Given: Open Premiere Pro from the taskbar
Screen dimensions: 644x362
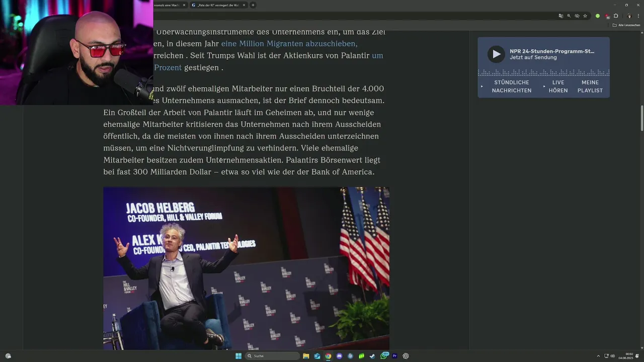Looking at the screenshot, I should click(395, 356).
